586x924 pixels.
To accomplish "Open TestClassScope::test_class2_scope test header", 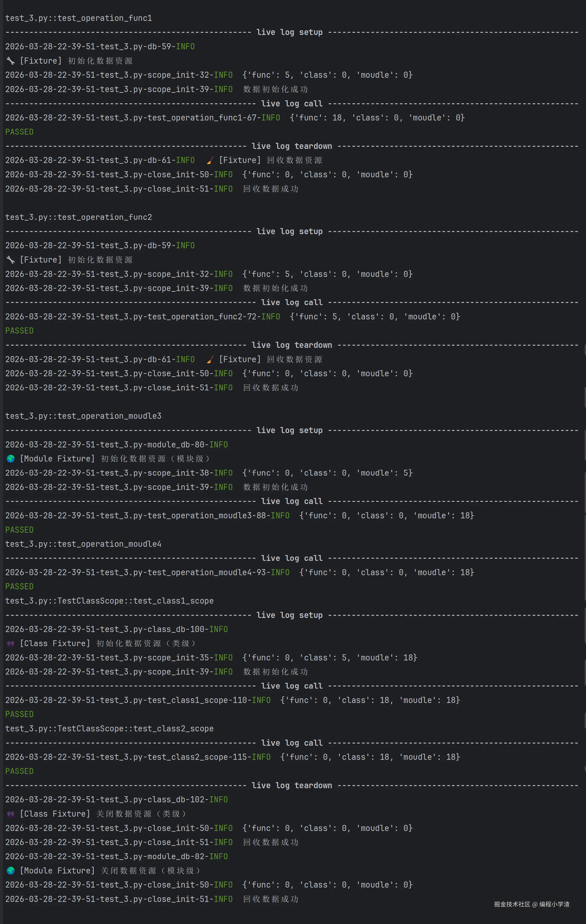I will click(109, 728).
